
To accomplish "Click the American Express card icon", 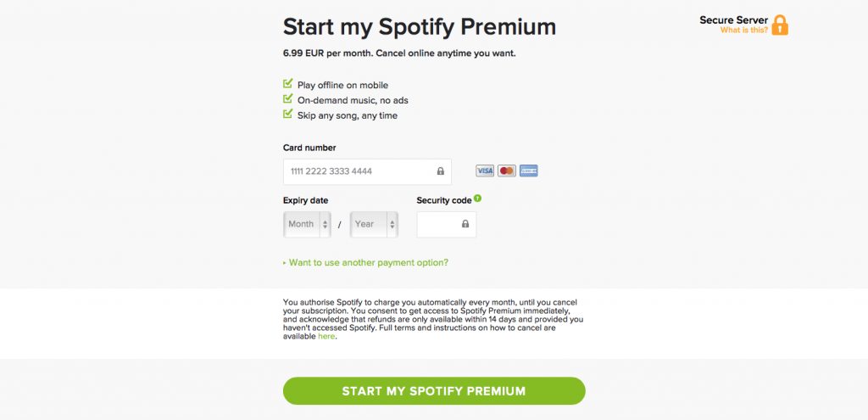I will tap(529, 171).
